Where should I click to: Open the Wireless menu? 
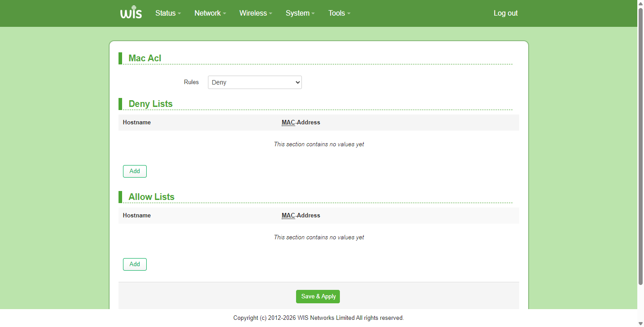click(256, 13)
